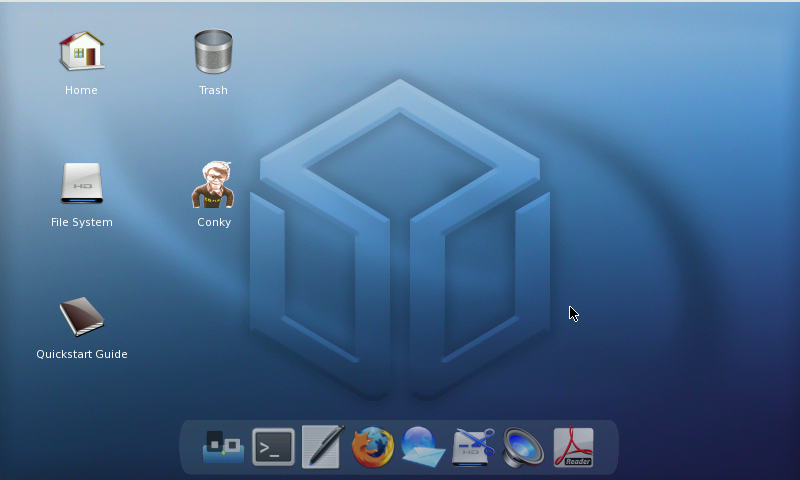800x480 pixels.
Task: Click the "Quickstart Guide" text label
Action: (81, 354)
